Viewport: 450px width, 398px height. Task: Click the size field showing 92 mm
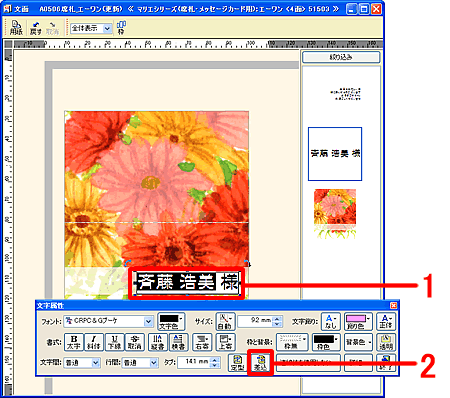click(256, 321)
